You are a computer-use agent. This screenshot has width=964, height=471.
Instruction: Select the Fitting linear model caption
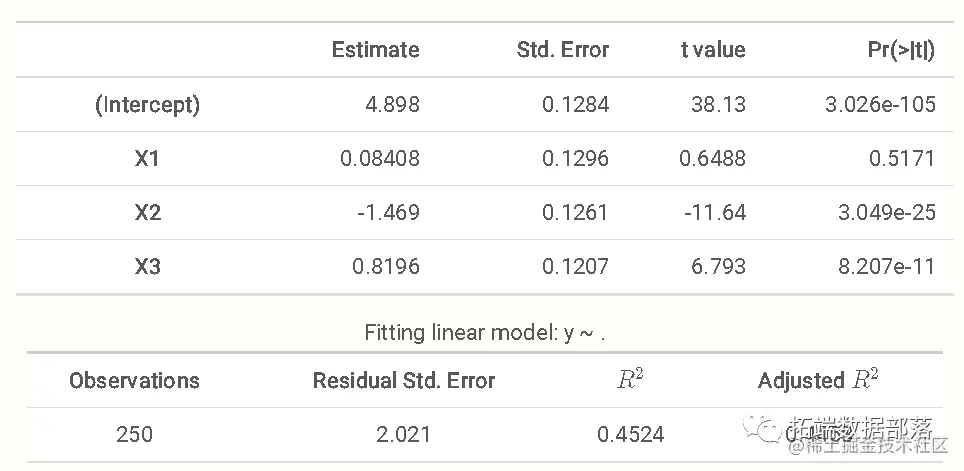pos(484,333)
